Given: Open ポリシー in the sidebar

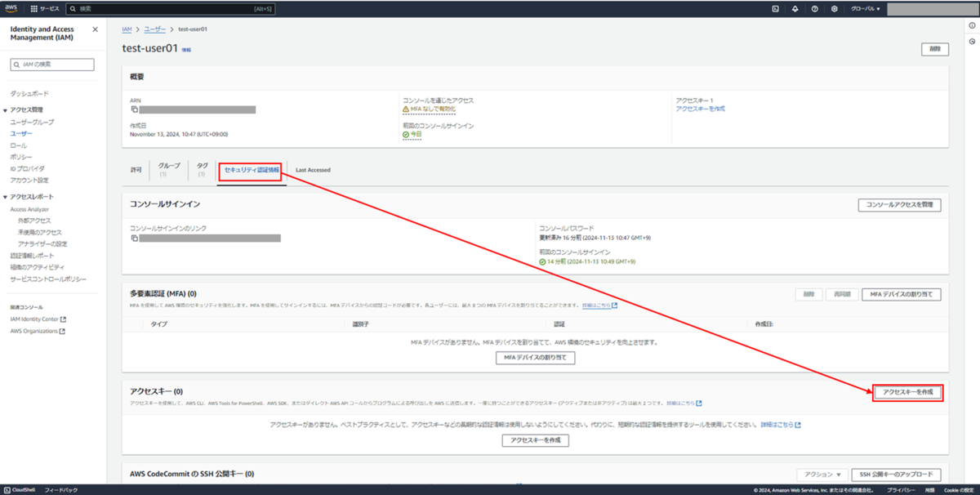Looking at the screenshot, I should coord(21,157).
